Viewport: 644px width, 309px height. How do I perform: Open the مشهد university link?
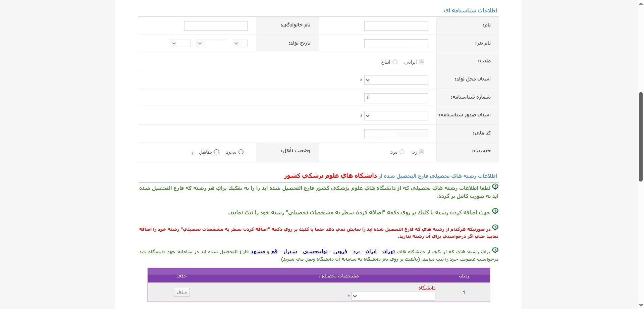pos(258,252)
